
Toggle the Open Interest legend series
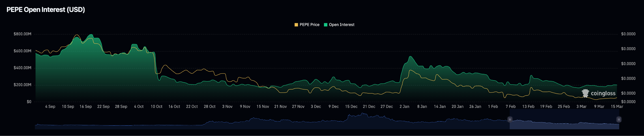point(339,25)
